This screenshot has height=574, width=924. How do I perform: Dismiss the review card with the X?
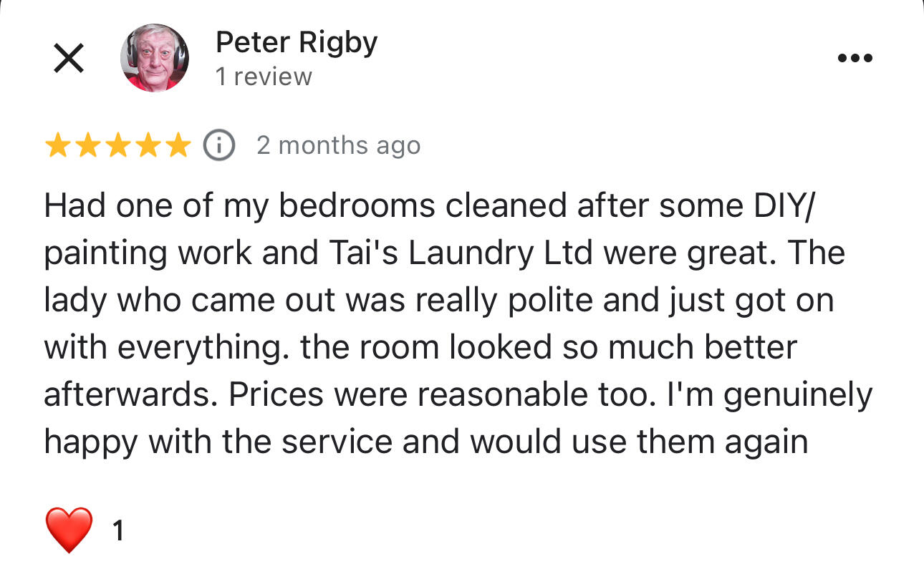pyautogui.click(x=68, y=57)
